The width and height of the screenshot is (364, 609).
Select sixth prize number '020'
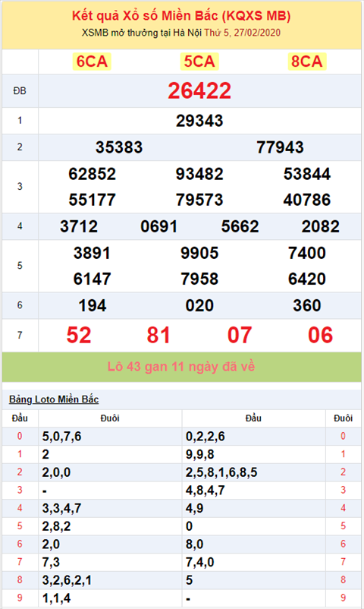tap(199, 306)
